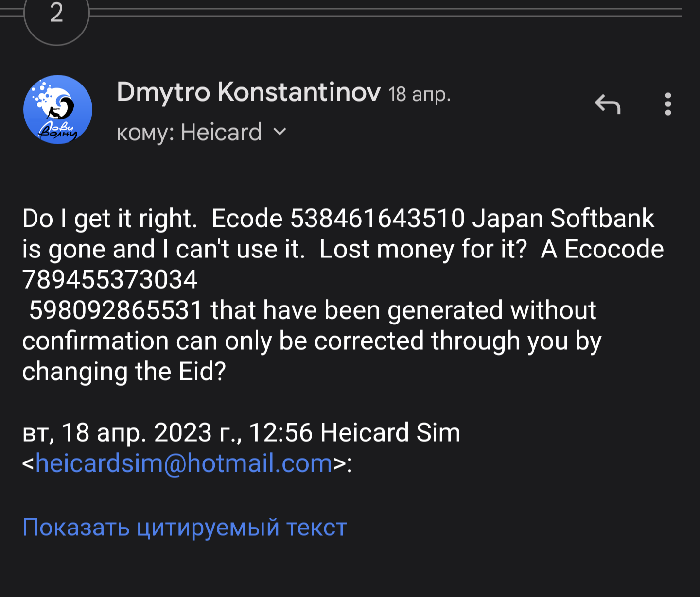Screen dimensions: 700x597
Task: Select the number 789455373034
Action: [x=110, y=280]
